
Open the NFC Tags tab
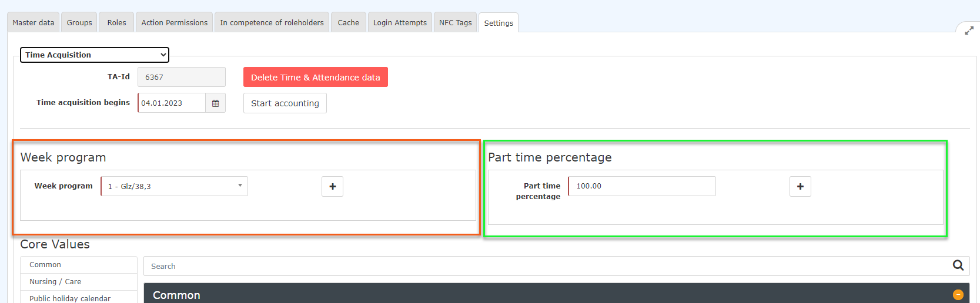pyautogui.click(x=456, y=22)
